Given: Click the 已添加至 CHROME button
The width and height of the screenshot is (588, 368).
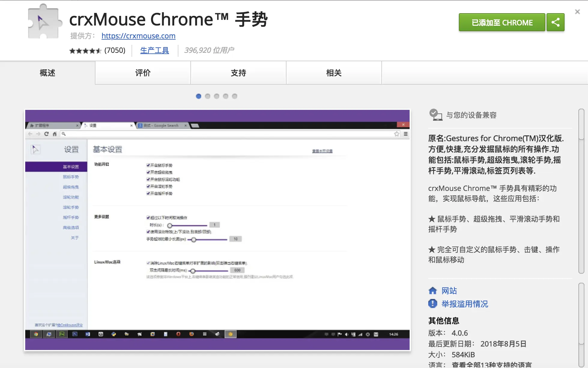Looking at the screenshot, I should pos(502,22).
